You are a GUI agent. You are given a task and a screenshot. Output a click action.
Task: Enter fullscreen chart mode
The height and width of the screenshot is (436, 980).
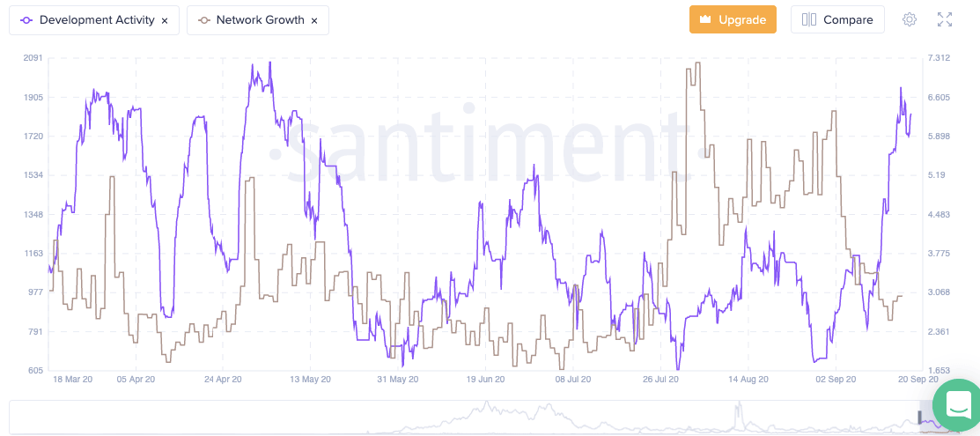click(x=945, y=19)
